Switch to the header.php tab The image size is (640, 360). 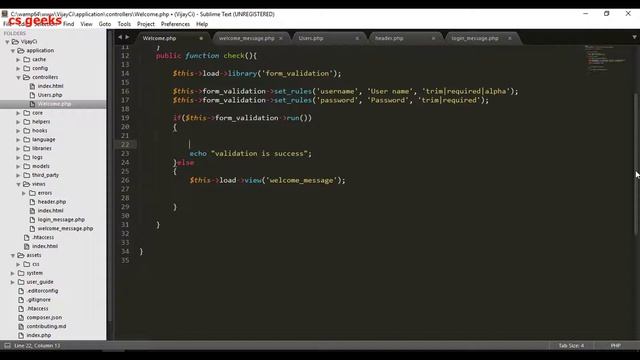[389, 38]
